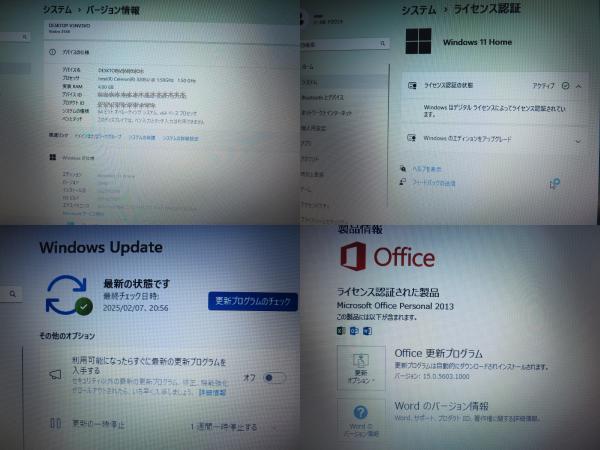This screenshot has width=600, height=450.
Task: Click the Windows 11 Home logo
Action: click(418, 41)
